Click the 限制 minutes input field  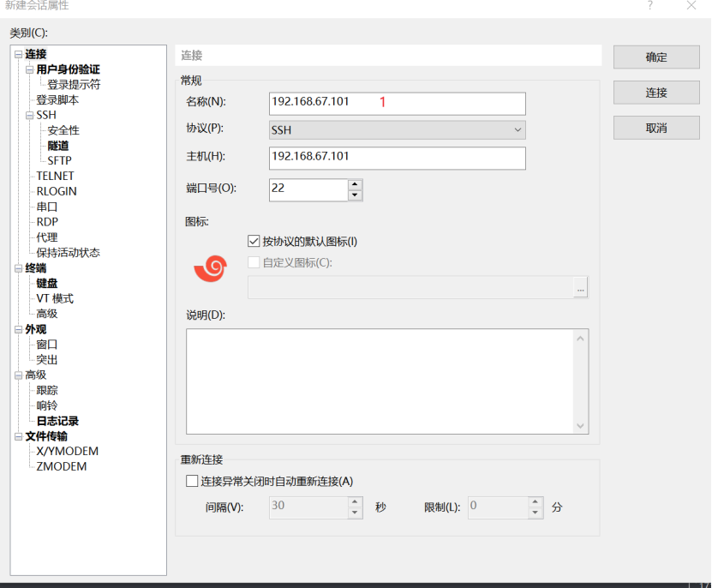click(499, 507)
